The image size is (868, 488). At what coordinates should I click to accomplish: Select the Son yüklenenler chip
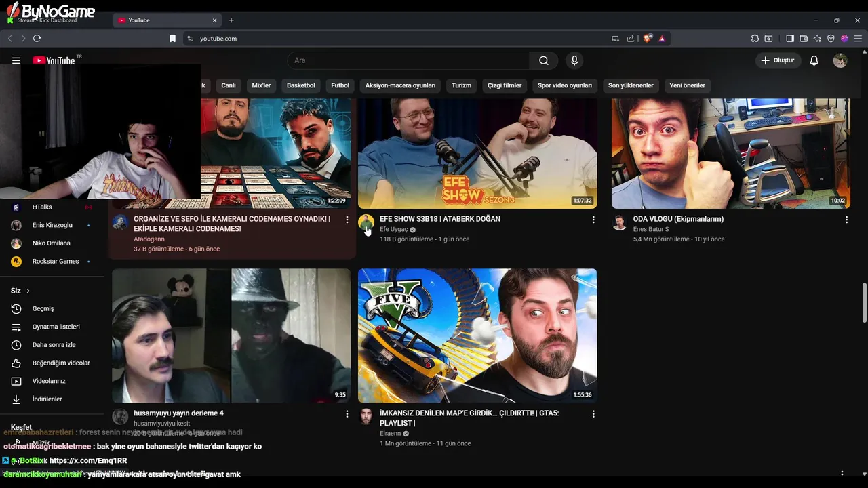tap(631, 85)
